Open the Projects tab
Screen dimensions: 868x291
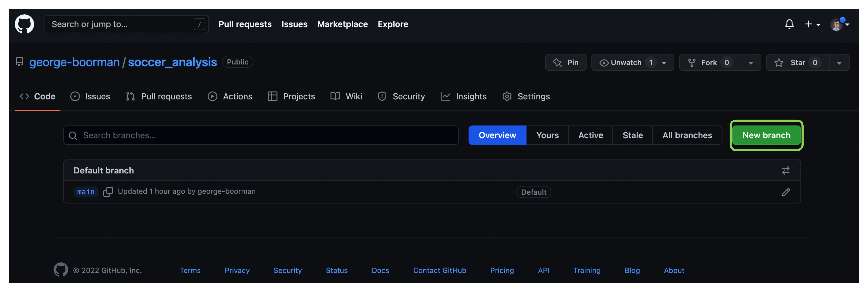click(291, 96)
